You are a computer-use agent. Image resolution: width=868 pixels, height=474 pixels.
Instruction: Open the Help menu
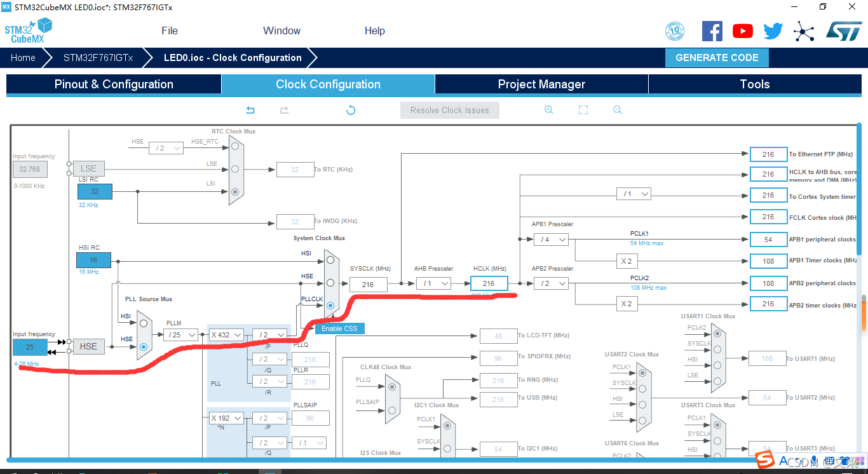375,30
